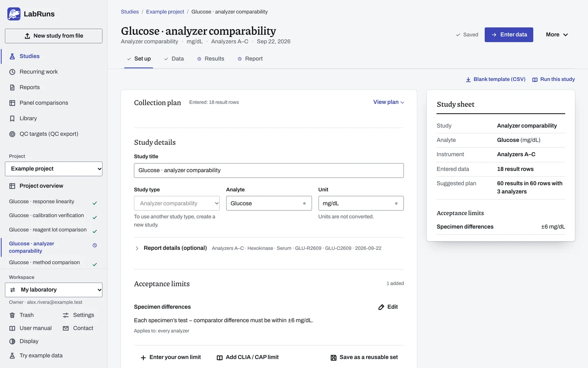
Task: Click Add CLIA / CAP limit
Action: [x=247, y=357]
